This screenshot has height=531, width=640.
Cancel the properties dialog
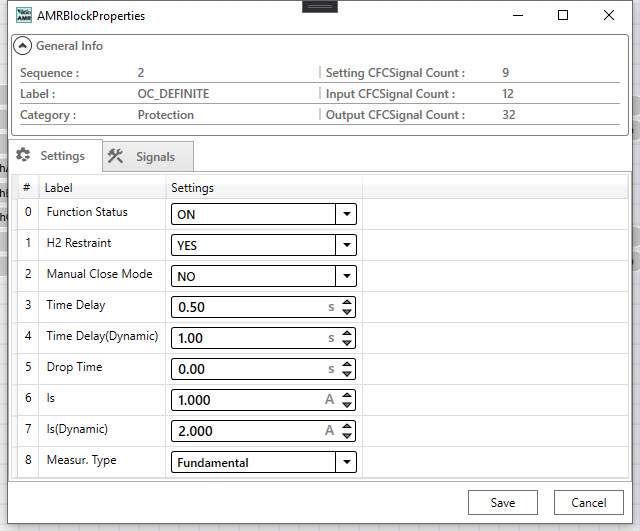coord(589,502)
